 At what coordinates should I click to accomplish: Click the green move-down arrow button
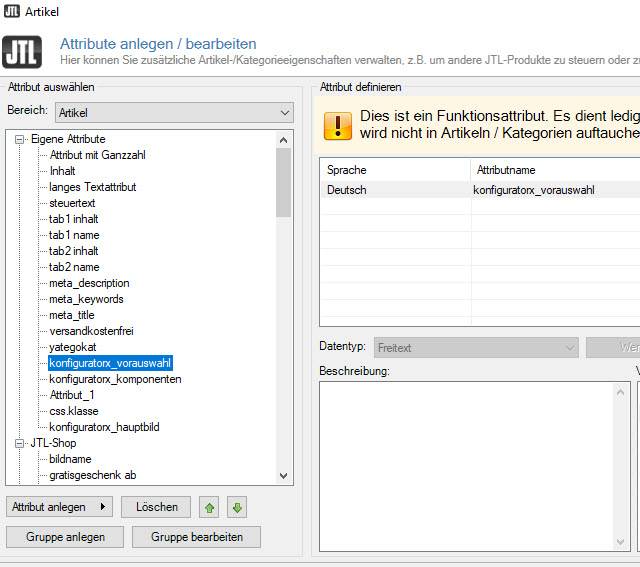point(237,507)
